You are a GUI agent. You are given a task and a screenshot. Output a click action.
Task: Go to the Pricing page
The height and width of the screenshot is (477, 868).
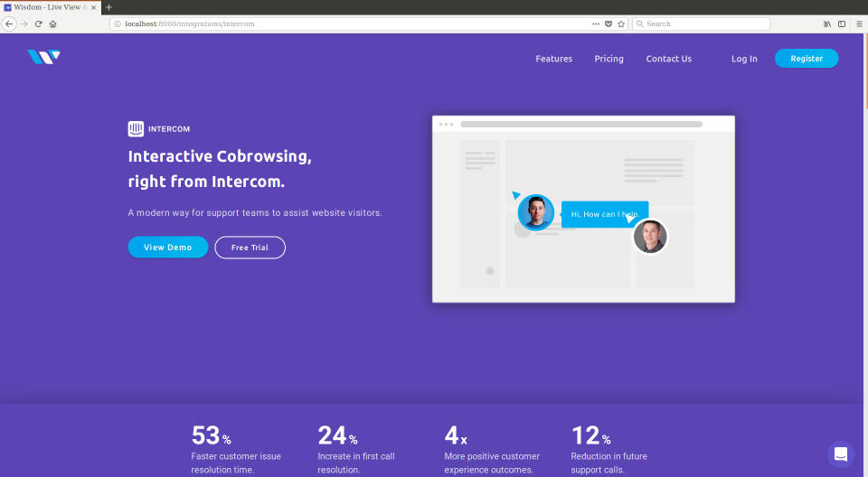point(609,59)
